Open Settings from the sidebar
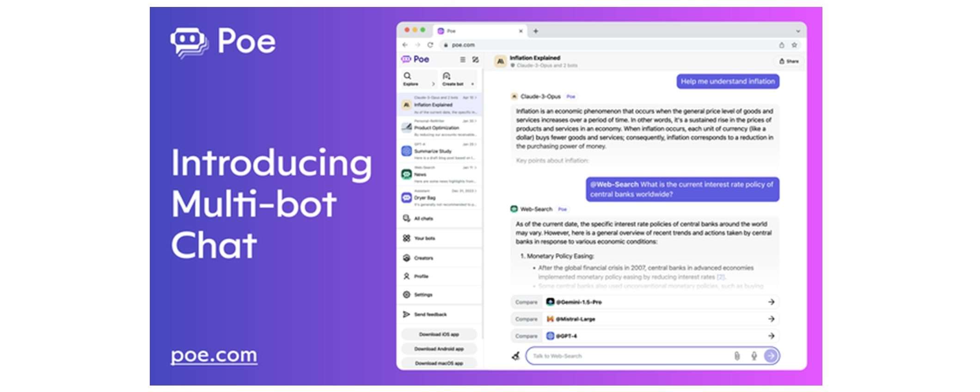 (439, 294)
